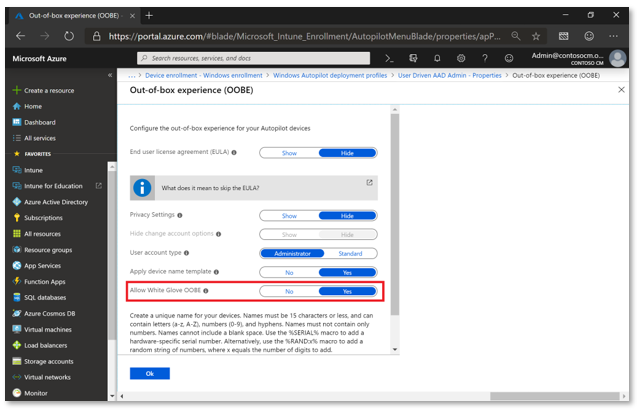Expand the breadcrumb ellipsis
Screen dimensions: 641x417
133,76
